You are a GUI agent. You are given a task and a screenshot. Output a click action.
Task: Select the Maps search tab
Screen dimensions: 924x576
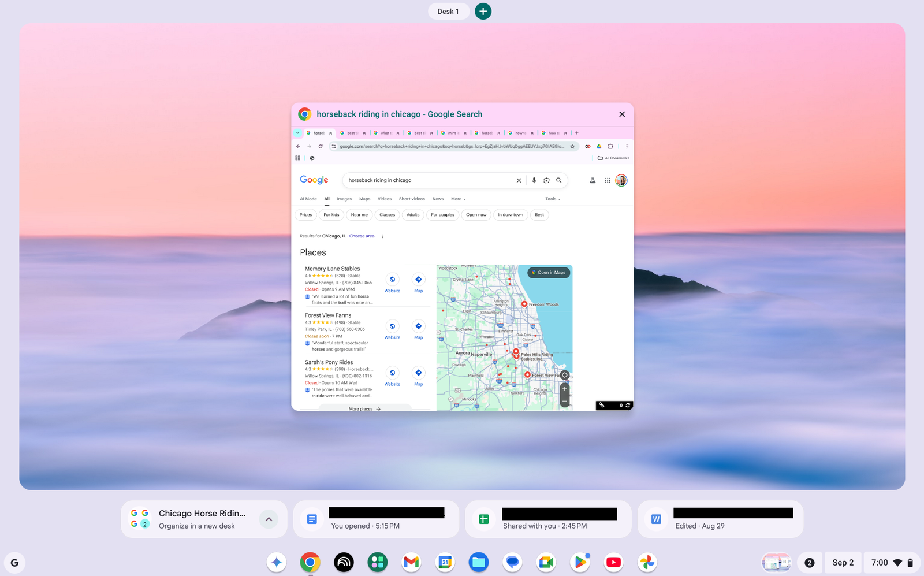[364, 199]
